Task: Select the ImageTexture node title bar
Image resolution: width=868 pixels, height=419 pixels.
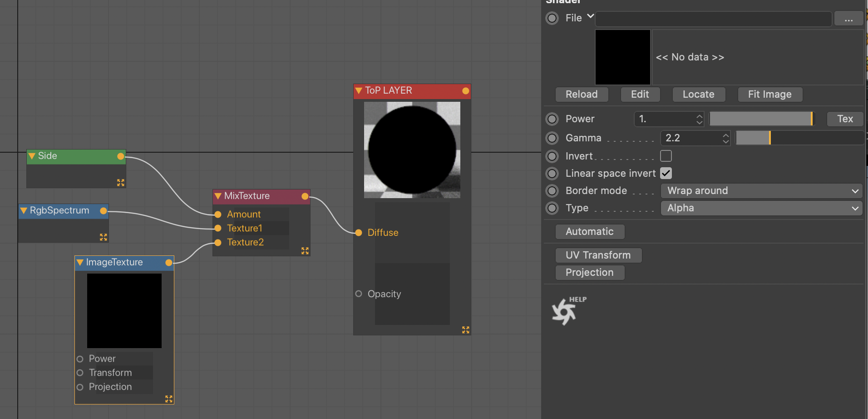Action: (x=124, y=263)
